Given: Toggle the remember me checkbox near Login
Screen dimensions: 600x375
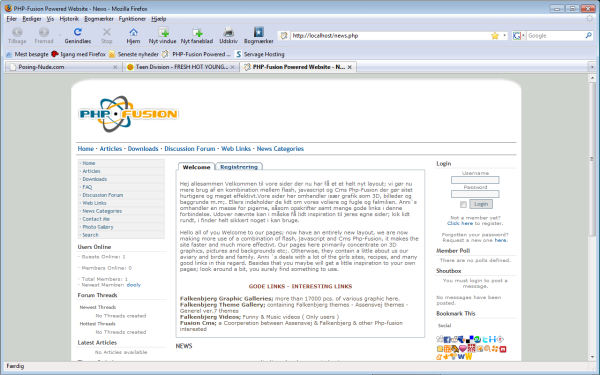Looking at the screenshot, I should [463, 204].
